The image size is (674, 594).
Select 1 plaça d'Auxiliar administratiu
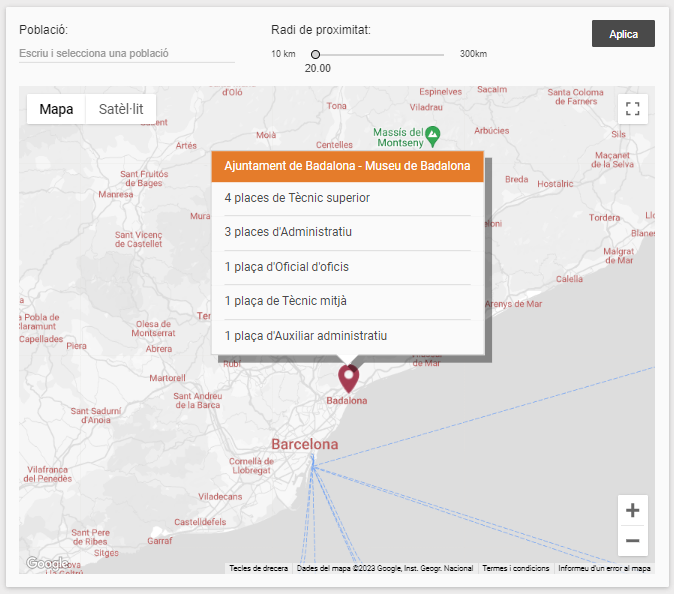347,336
